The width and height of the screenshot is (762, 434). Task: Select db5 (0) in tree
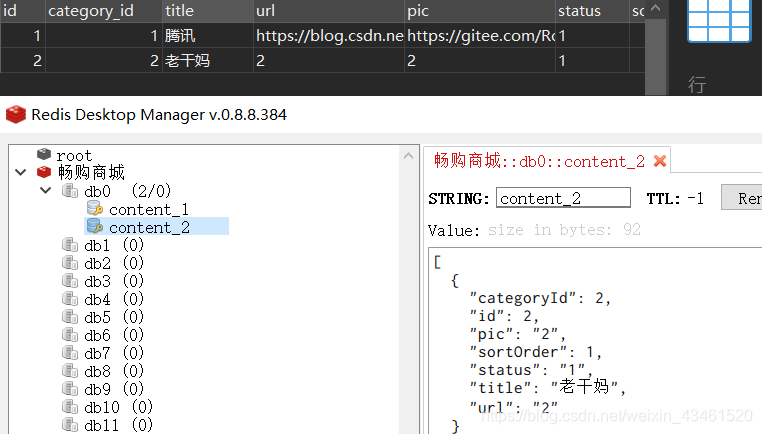(114, 317)
